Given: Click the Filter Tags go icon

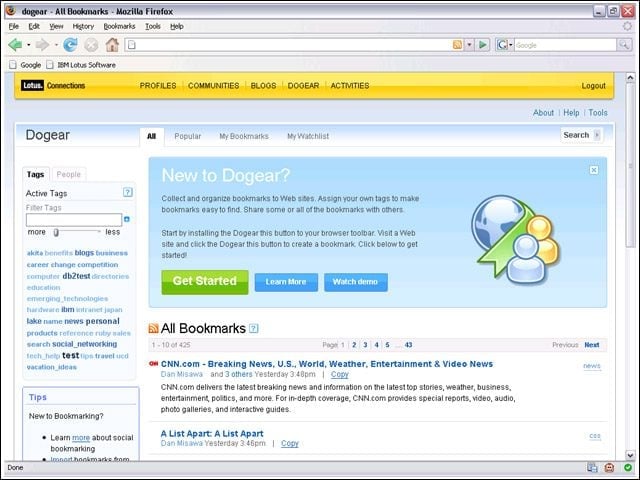Looking at the screenshot, I should pyautogui.click(x=127, y=219).
